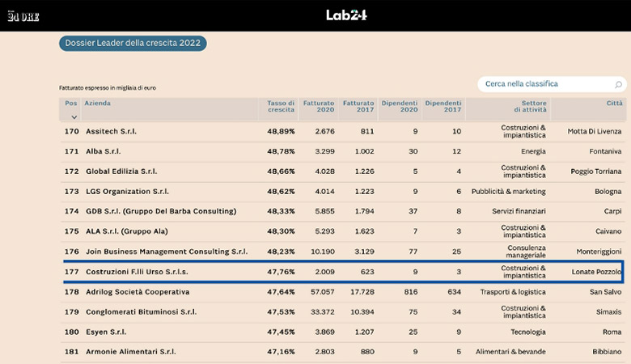631x364 pixels.
Task: Click Dipendenti 2020 value 816
Action: tap(411, 292)
